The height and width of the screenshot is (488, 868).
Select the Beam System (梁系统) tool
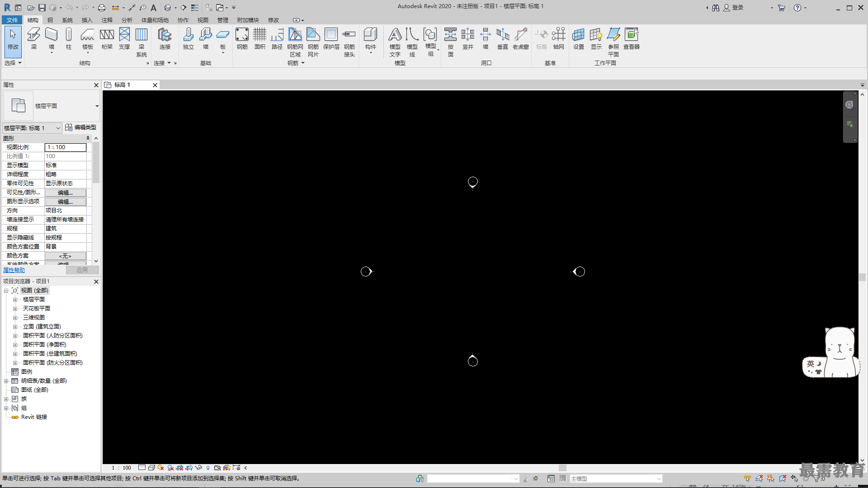tap(142, 42)
